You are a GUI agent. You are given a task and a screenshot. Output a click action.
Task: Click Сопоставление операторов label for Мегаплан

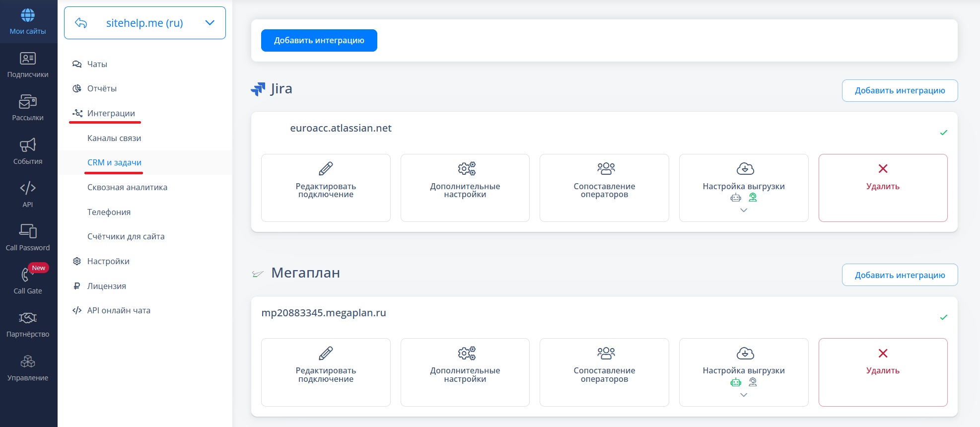[604, 375]
